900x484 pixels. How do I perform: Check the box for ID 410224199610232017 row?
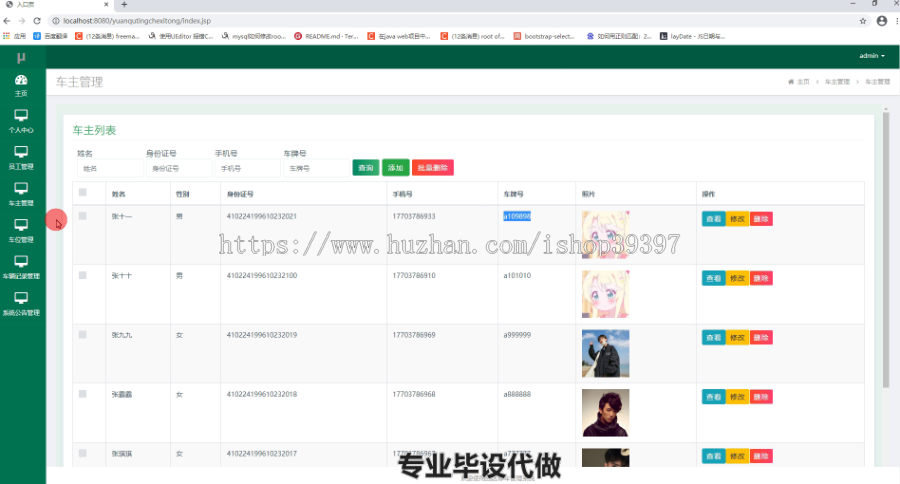pos(83,453)
